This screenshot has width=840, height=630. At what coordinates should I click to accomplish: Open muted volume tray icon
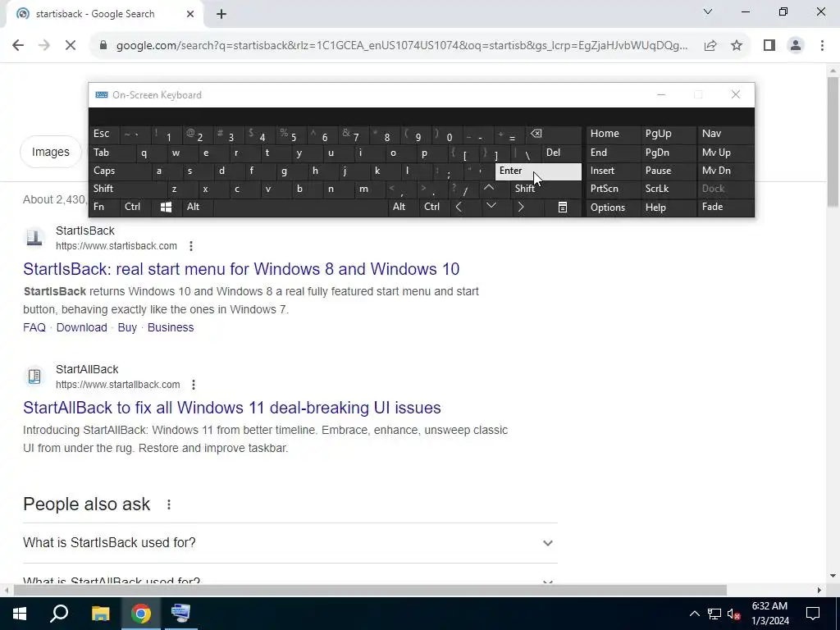(x=733, y=614)
